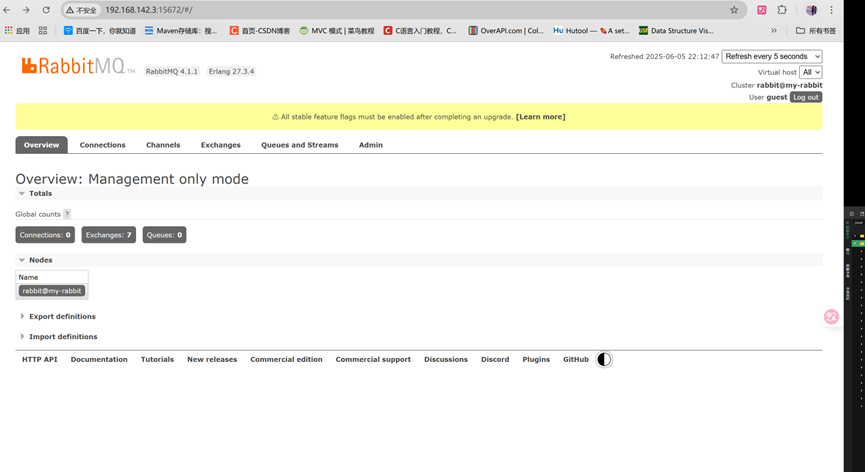
Task: Select the Overview tab
Action: [41, 145]
